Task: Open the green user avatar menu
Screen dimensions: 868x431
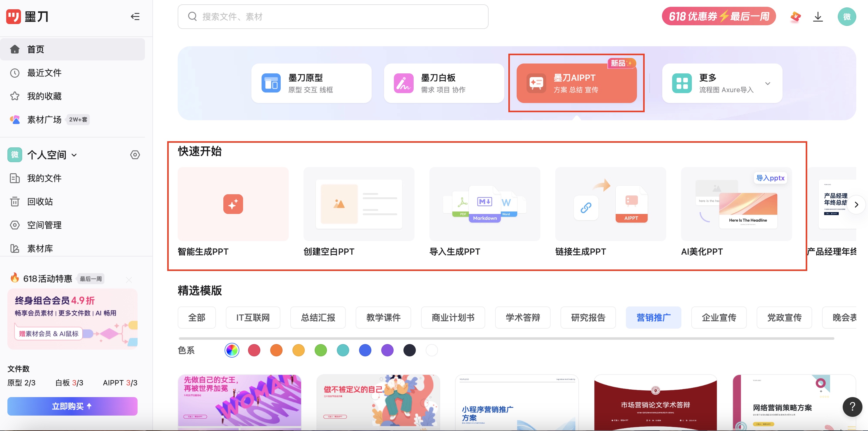Action: (847, 17)
